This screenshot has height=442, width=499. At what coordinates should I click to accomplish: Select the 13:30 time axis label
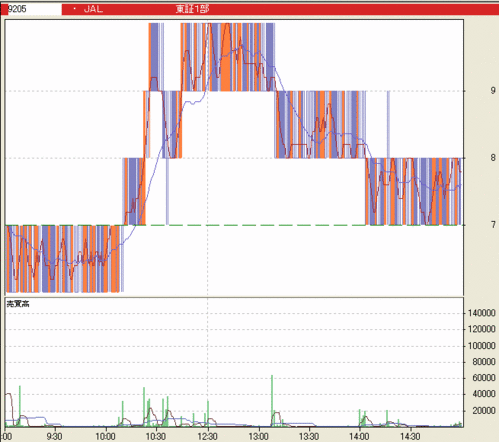click(x=309, y=436)
